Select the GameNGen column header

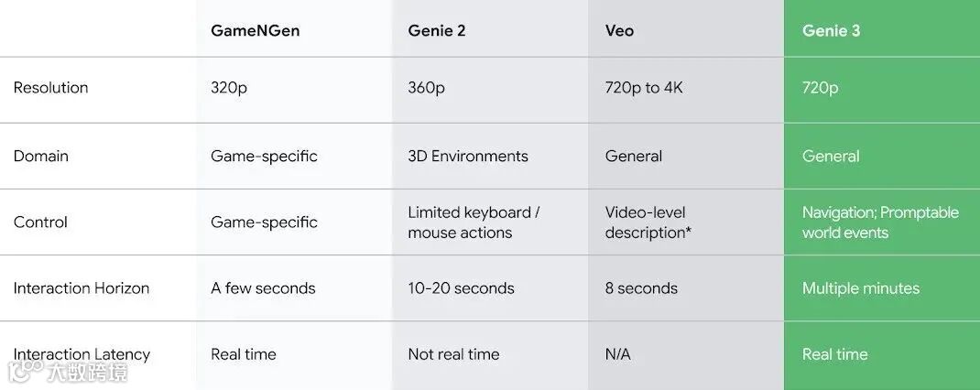pyautogui.click(x=255, y=30)
